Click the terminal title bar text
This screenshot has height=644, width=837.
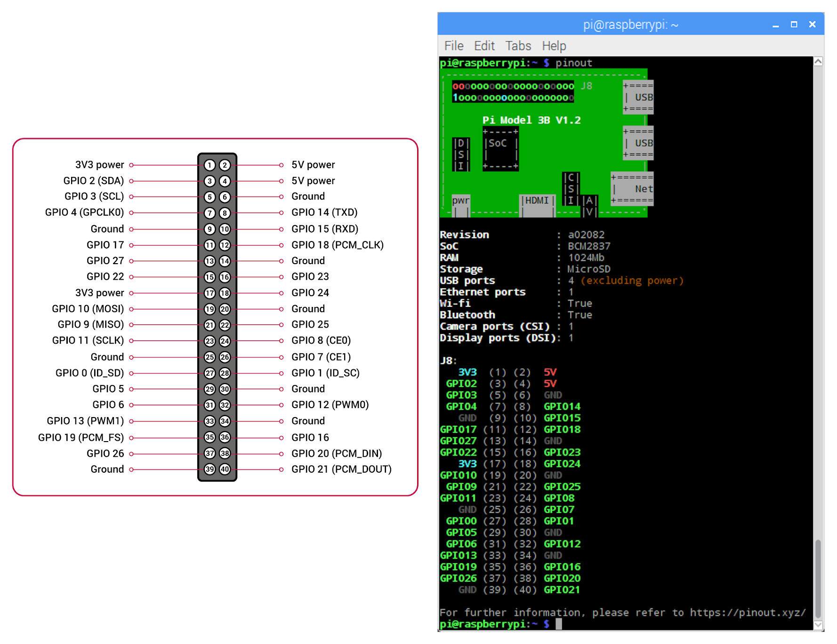click(x=630, y=24)
